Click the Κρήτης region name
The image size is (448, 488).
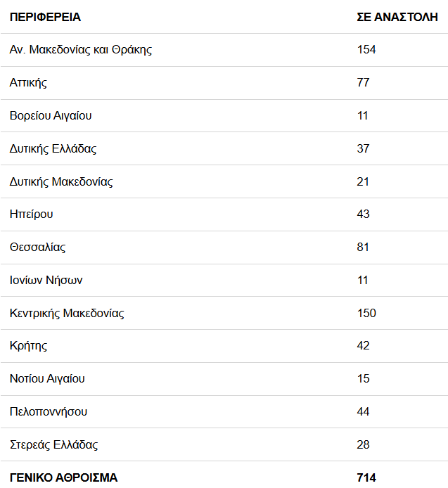(29, 346)
